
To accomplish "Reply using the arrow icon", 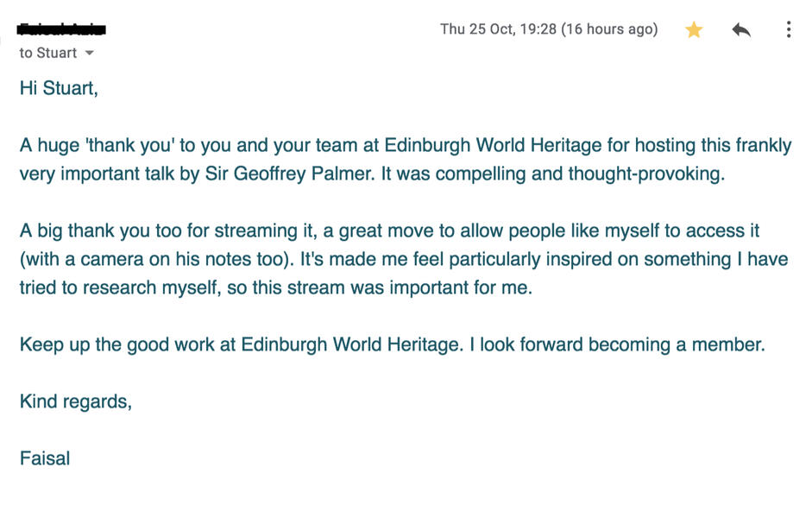I will click(741, 30).
